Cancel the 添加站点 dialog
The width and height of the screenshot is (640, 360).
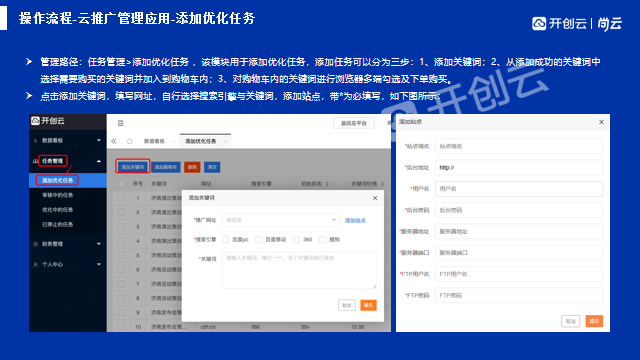pos(571,321)
